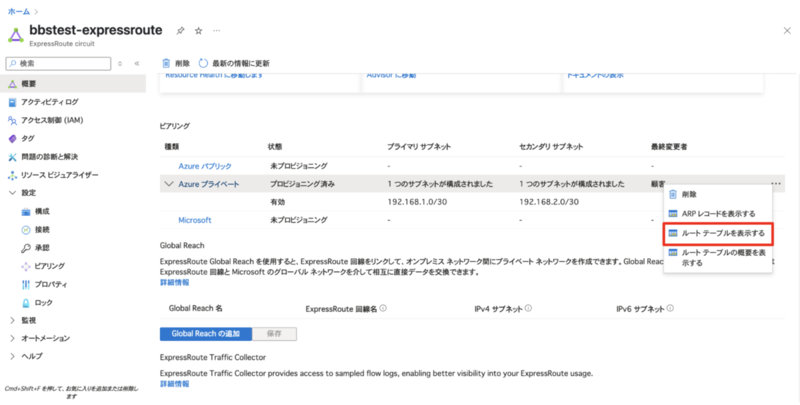The image size is (800, 405).
Task: Click the 保存 button
Action: [x=274, y=334]
